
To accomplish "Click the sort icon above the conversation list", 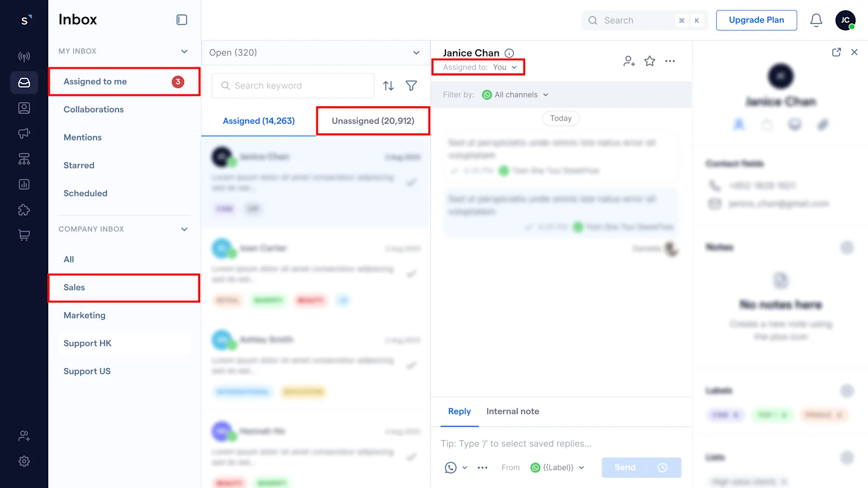I will point(388,85).
